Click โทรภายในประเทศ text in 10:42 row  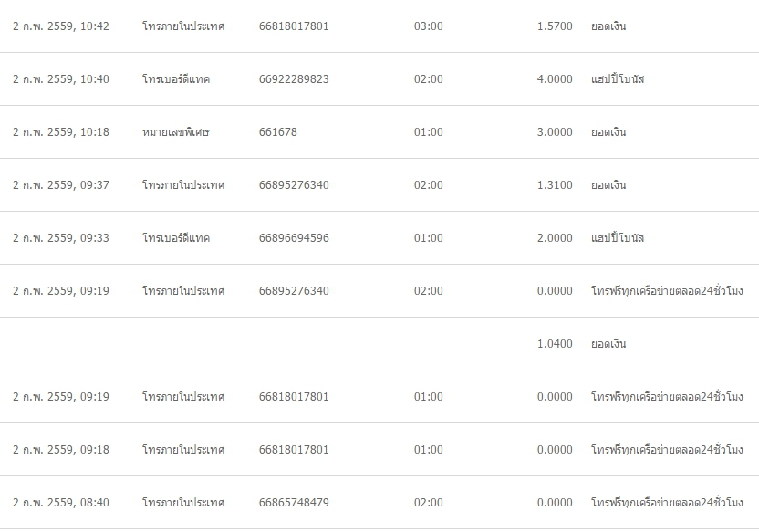(183, 26)
